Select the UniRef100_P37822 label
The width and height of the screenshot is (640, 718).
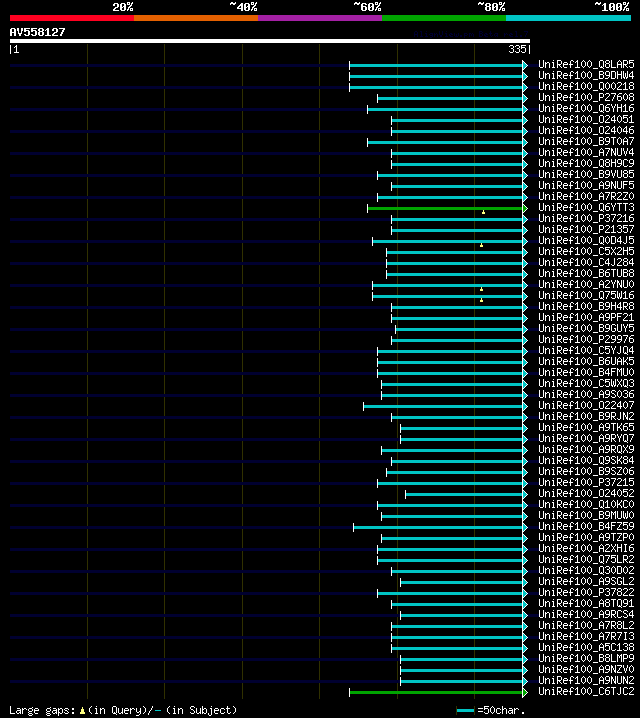point(586,592)
